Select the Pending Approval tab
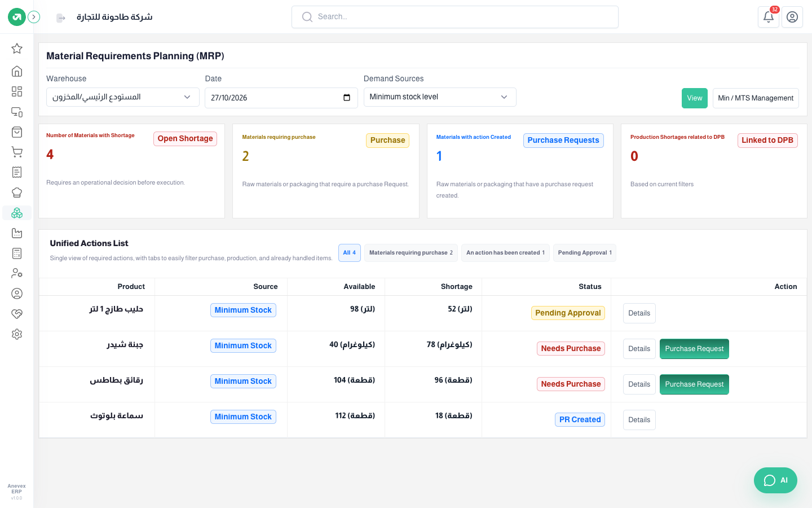 585,253
